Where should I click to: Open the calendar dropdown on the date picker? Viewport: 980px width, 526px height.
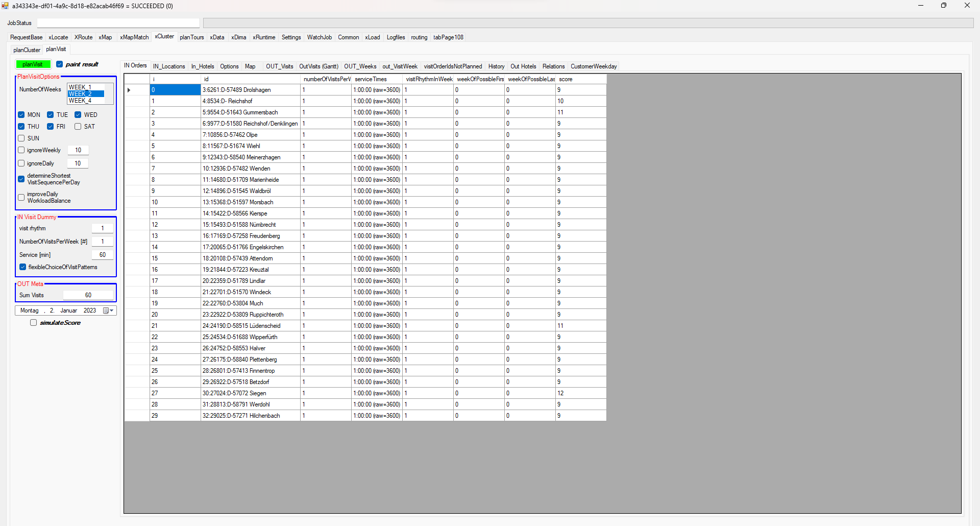[x=108, y=310]
